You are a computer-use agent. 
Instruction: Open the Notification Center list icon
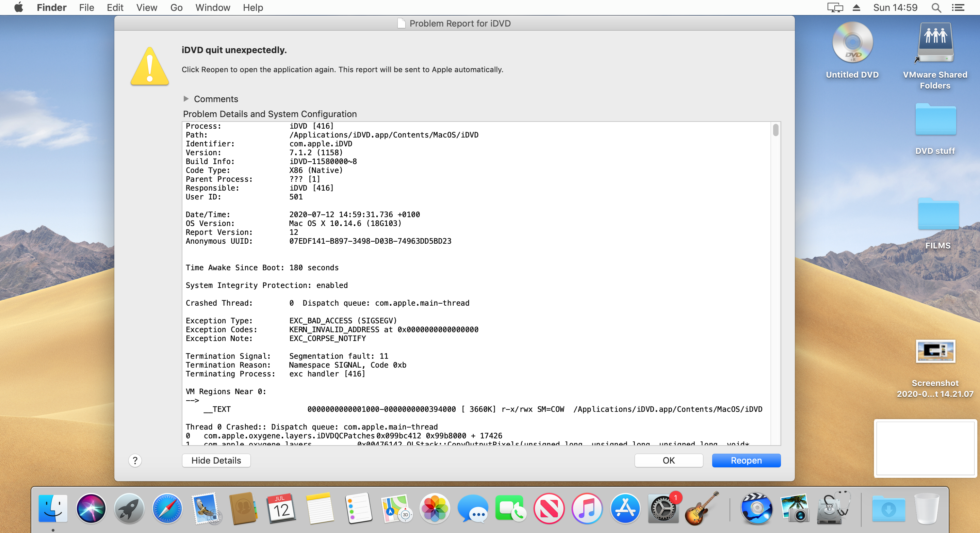(x=958, y=7)
